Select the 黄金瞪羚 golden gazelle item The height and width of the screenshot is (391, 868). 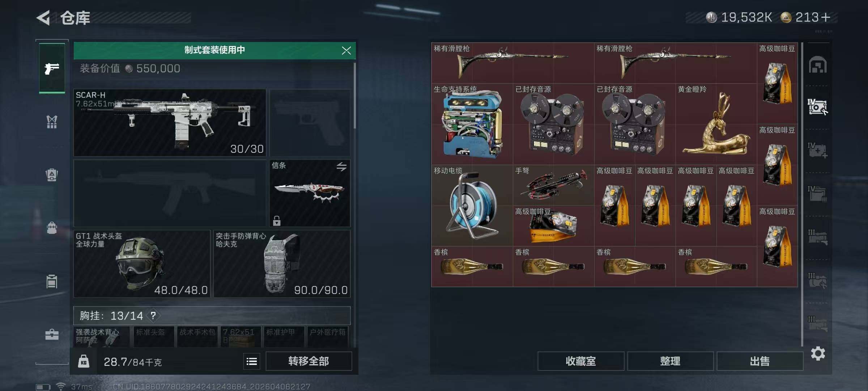coord(716,124)
